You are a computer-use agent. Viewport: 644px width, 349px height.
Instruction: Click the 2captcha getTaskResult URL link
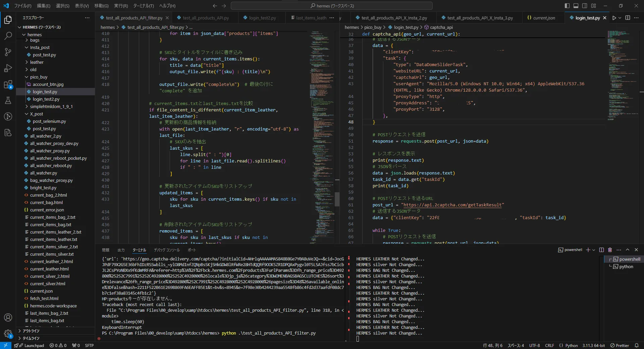pyautogui.click(x=452, y=205)
